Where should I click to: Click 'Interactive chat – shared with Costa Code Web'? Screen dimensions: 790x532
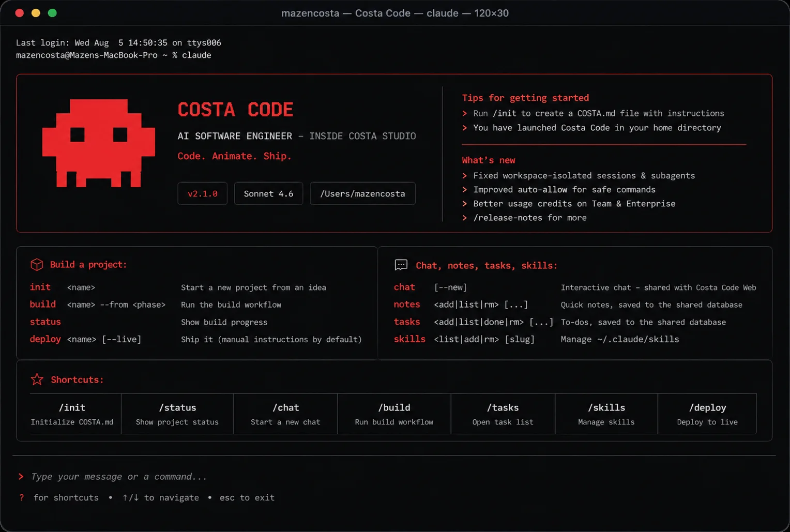click(x=658, y=287)
